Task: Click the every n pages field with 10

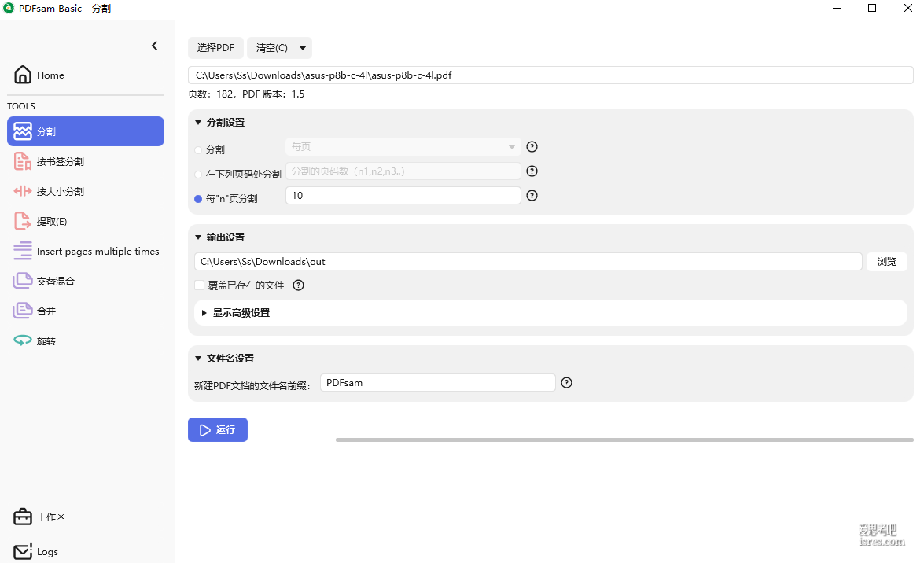Action: click(403, 196)
